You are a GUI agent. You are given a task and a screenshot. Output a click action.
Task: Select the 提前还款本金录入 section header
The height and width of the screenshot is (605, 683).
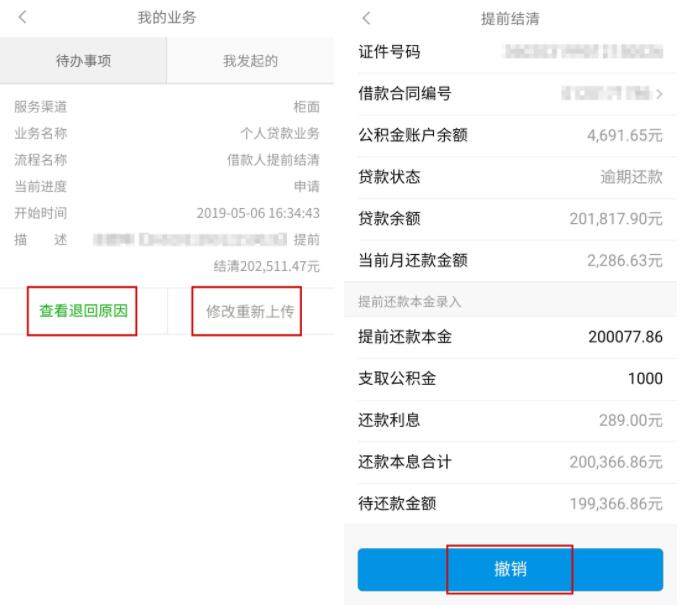click(x=409, y=301)
